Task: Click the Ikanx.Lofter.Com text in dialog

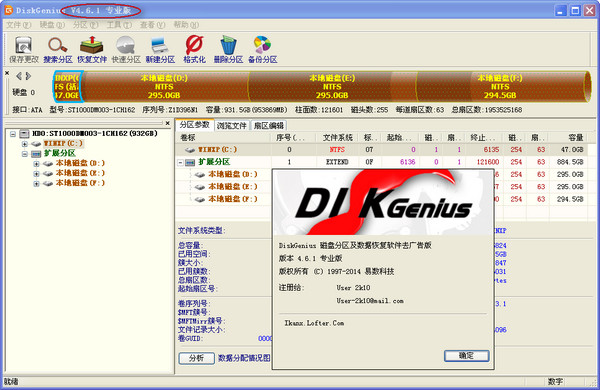Action: pyautogui.click(x=314, y=323)
